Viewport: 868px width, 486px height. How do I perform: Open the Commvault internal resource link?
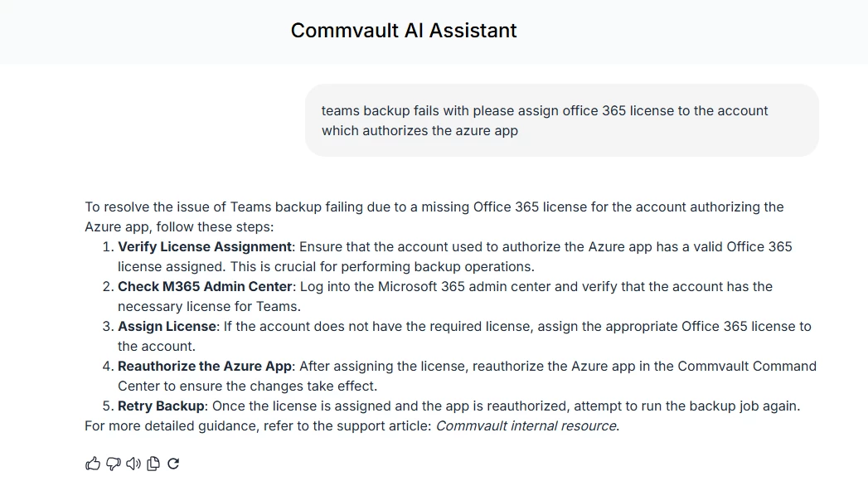tap(526, 425)
